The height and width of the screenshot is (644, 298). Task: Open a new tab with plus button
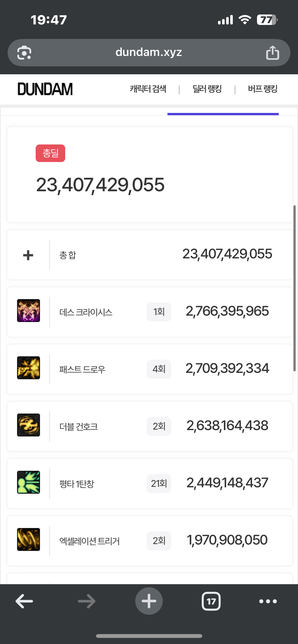tap(149, 601)
